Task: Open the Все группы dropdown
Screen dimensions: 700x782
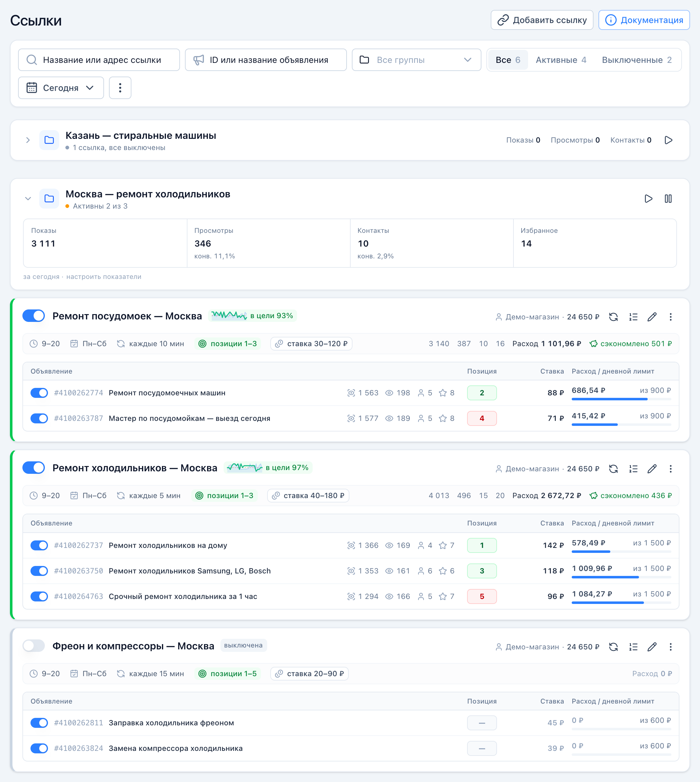Action: (x=416, y=60)
